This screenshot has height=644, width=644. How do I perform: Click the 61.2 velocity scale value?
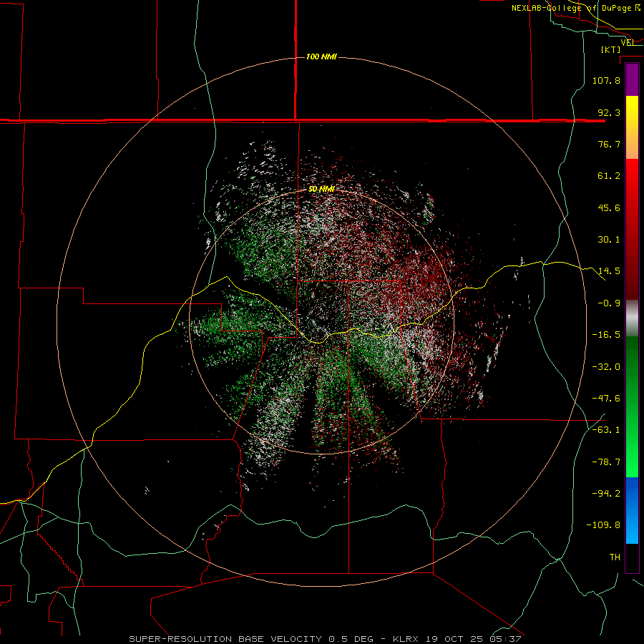pos(609,176)
